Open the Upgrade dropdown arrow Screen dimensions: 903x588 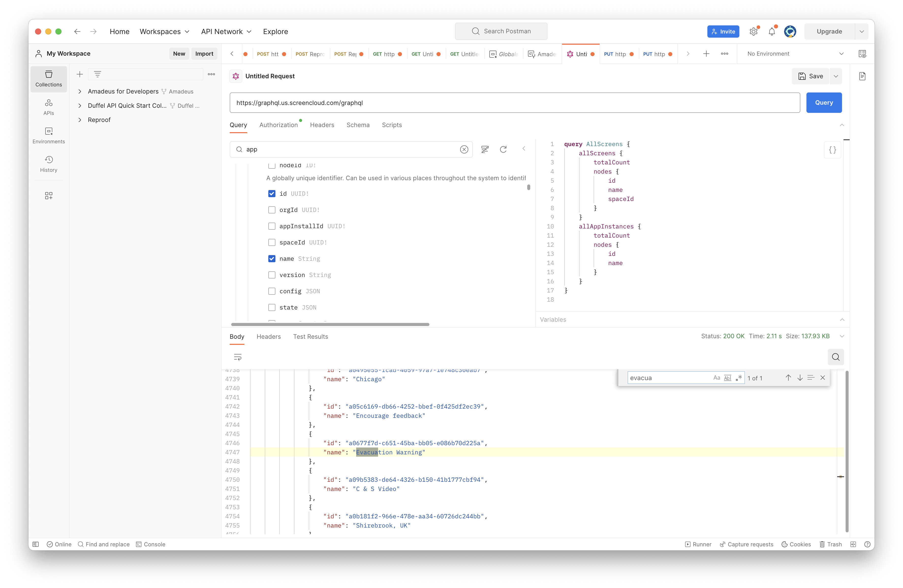[862, 32]
